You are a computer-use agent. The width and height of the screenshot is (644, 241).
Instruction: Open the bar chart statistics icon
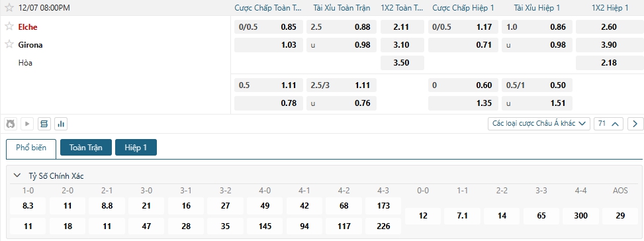pyautogui.click(x=61, y=124)
